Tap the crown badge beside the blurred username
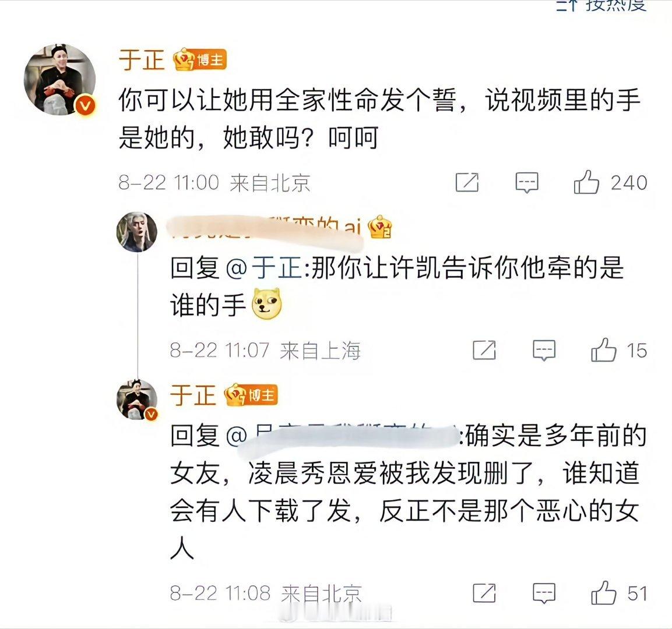Viewport: 672px width, 629px height. click(x=380, y=227)
